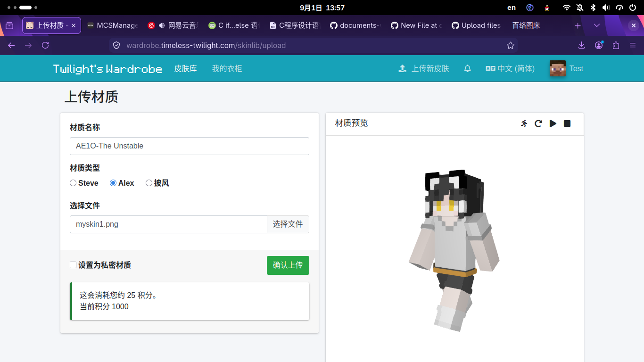Open the notifications bell
Image resolution: width=644 pixels, height=362 pixels.
(467, 68)
